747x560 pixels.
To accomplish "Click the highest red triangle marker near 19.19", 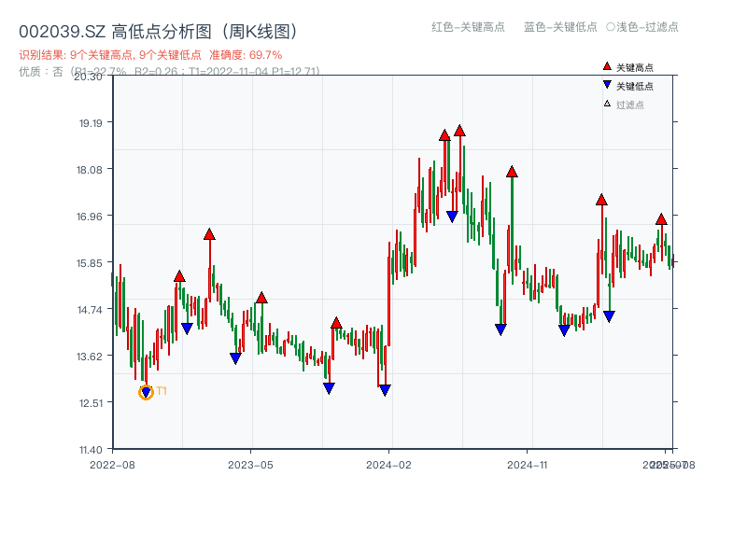I will tap(458, 131).
